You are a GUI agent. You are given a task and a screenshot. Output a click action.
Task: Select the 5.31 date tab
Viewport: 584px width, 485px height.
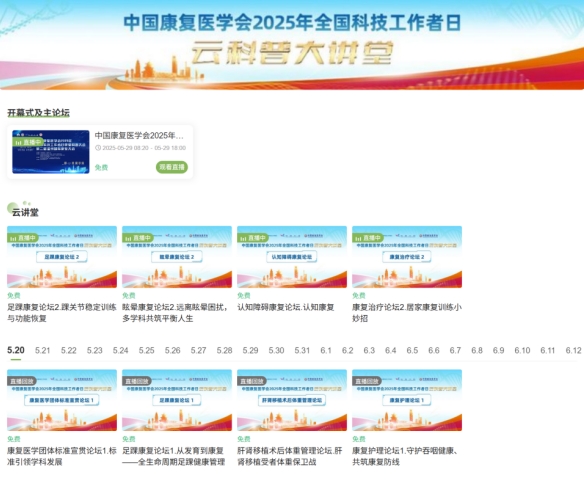[302, 351]
